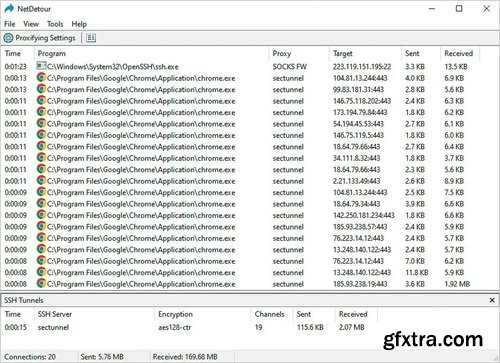The image size is (500, 363).
Task: Click Connections: 20 in status bar
Action: tap(30, 357)
